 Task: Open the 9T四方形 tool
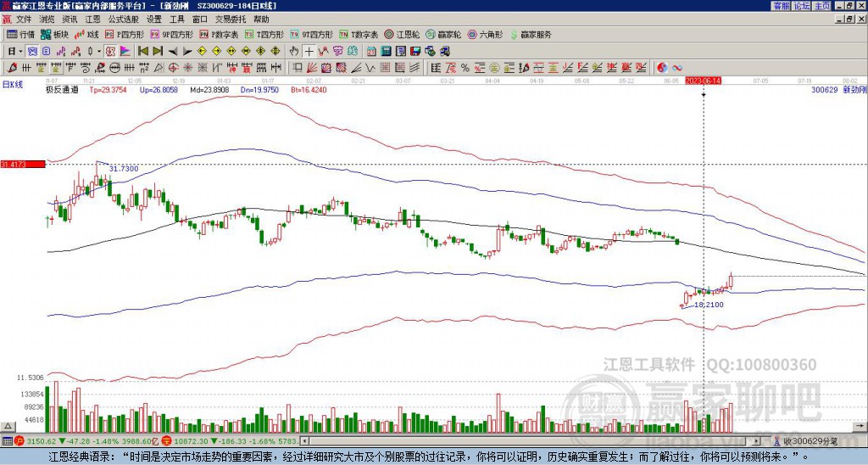312,34
